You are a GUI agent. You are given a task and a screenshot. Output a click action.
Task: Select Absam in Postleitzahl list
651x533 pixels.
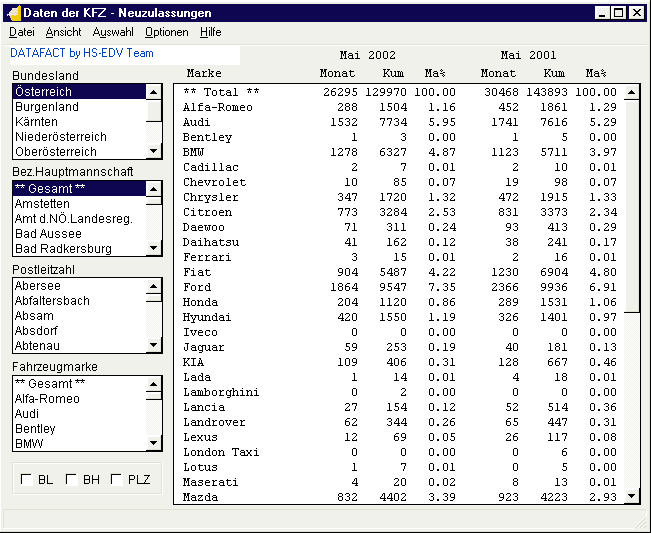click(x=34, y=316)
